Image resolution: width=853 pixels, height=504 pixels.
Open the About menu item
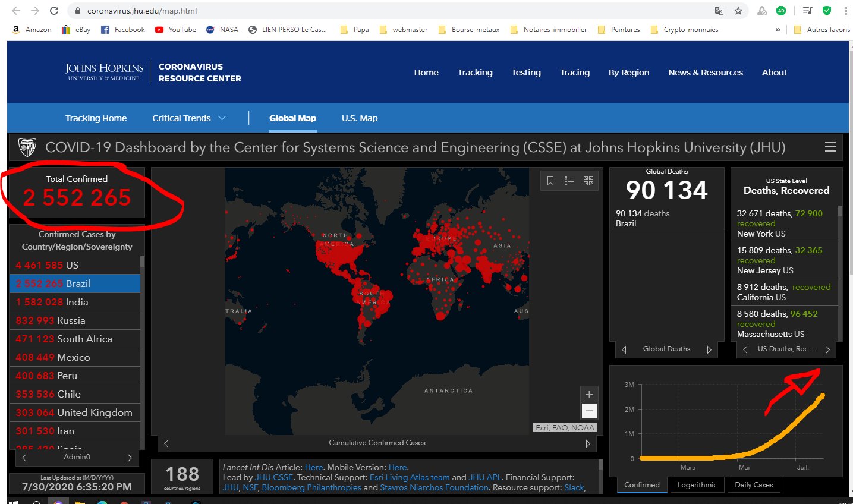[x=775, y=73]
